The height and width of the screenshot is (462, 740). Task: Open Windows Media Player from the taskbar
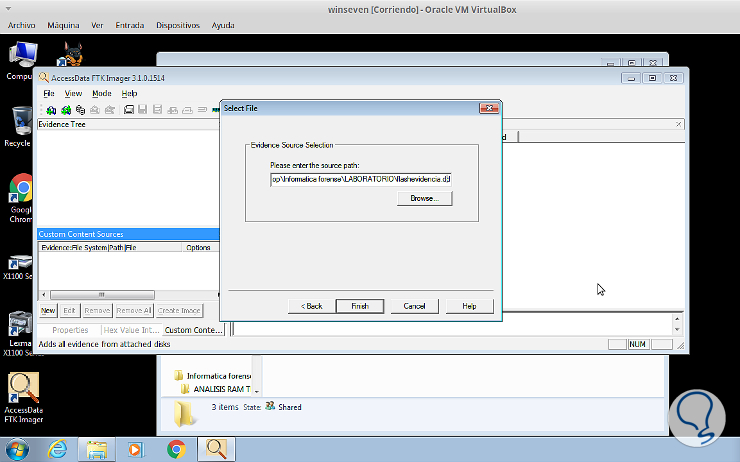point(136,449)
